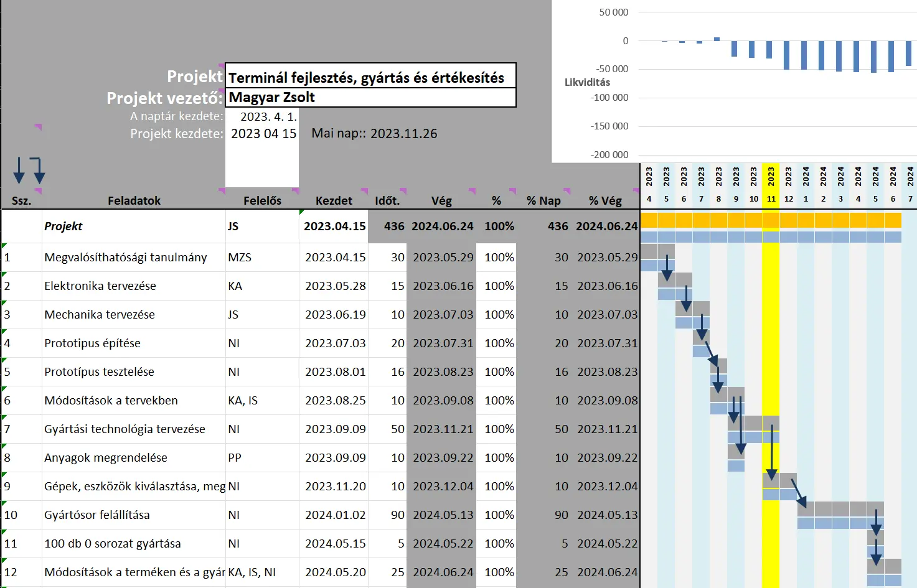Click the bent corner arrow above Ssz.
The width and height of the screenshot is (917, 588).
pos(37,170)
